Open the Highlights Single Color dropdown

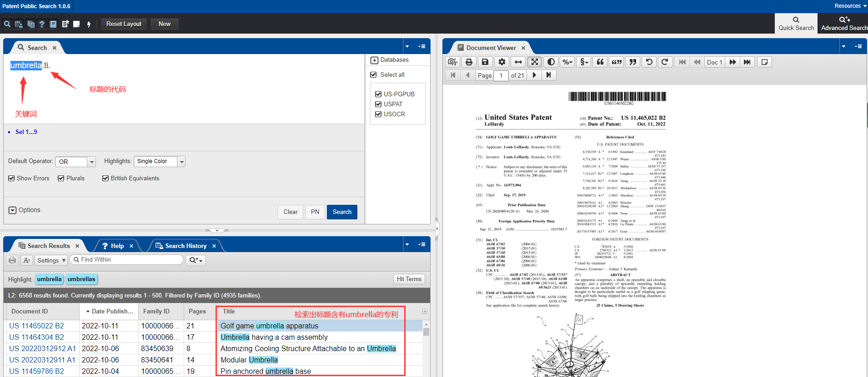[x=181, y=162]
